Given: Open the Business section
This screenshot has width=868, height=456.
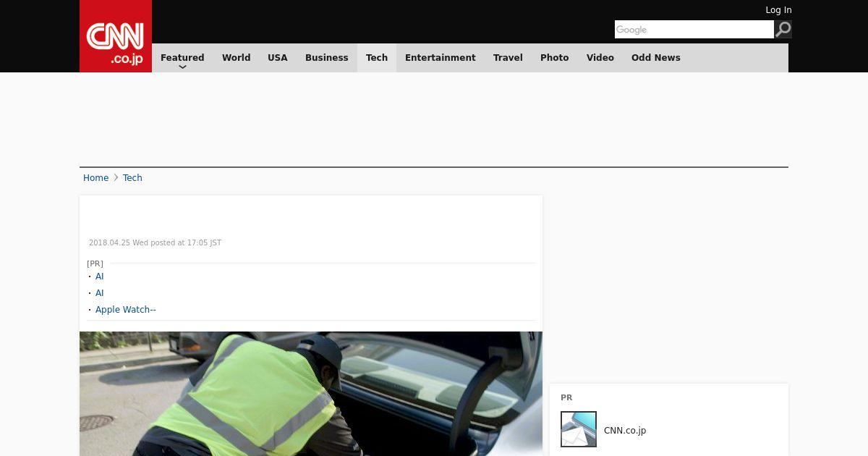Looking at the screenshot, I should [x=327, y=58].
